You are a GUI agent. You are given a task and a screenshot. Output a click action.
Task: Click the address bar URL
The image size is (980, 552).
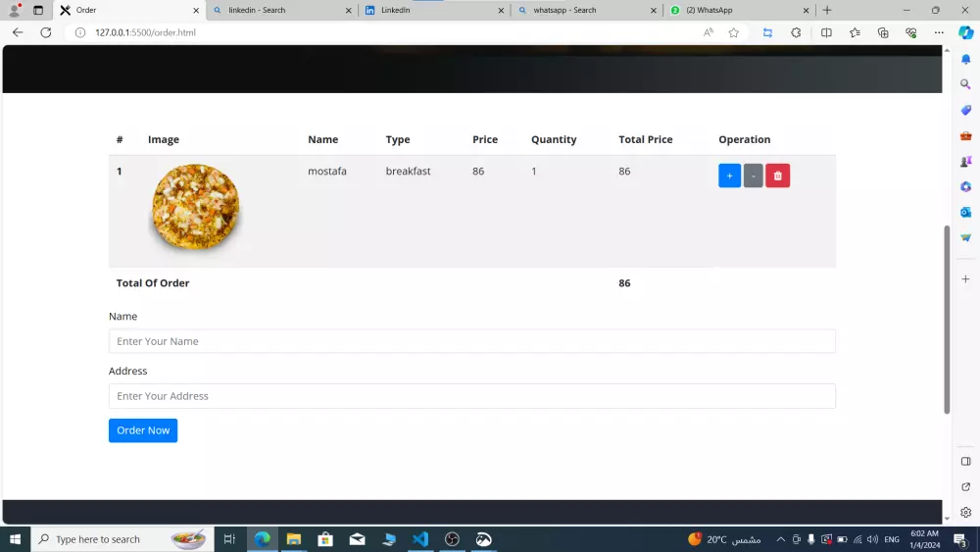pos(145,32)
